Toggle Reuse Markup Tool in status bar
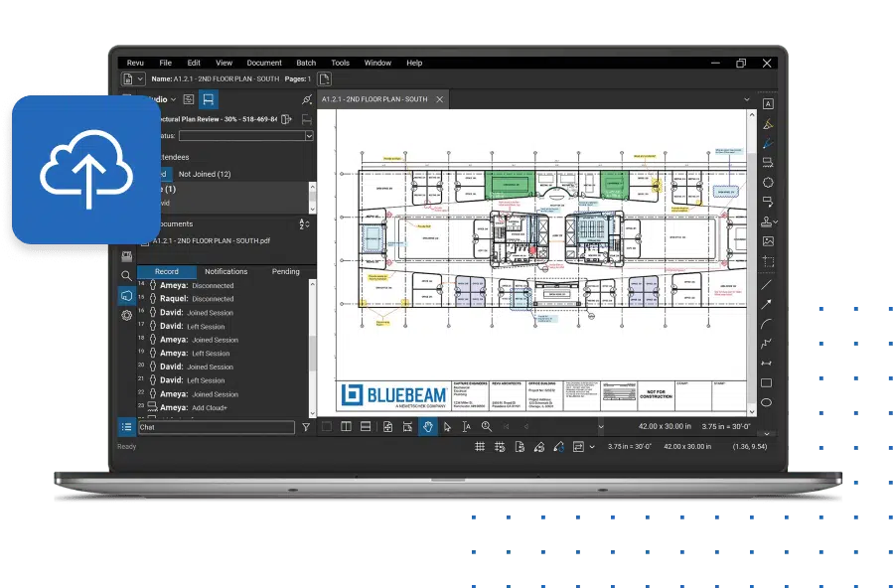This screenshot has height=588, width=893. (558, 447)
